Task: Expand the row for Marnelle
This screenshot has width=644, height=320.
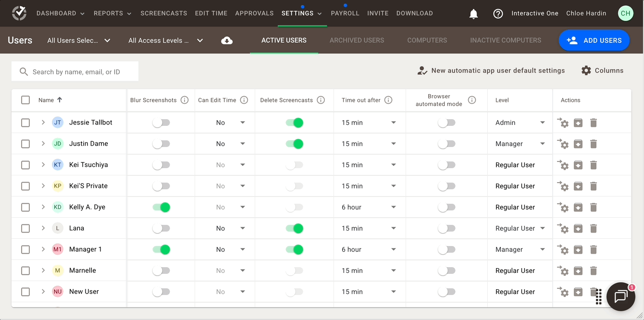Action: pos(43,271)
